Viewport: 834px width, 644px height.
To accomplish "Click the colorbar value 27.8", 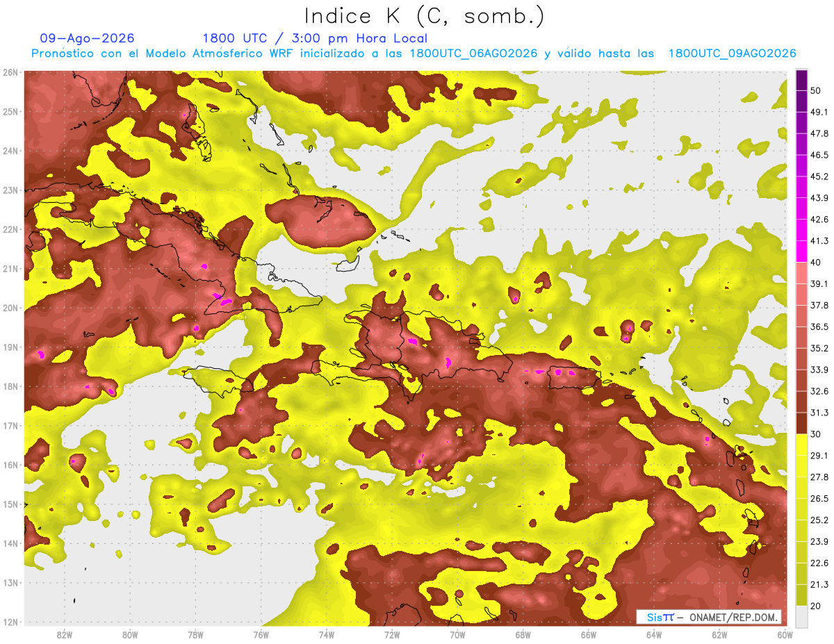I will 819,477.
